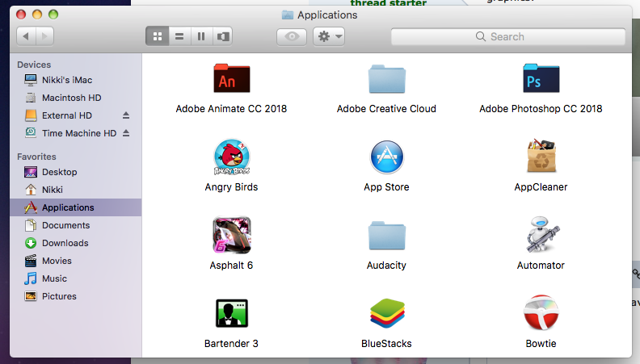Image resolution: width=640 pixels, height=364 pixels.
Task: Eject External HD
Action: 126,115
